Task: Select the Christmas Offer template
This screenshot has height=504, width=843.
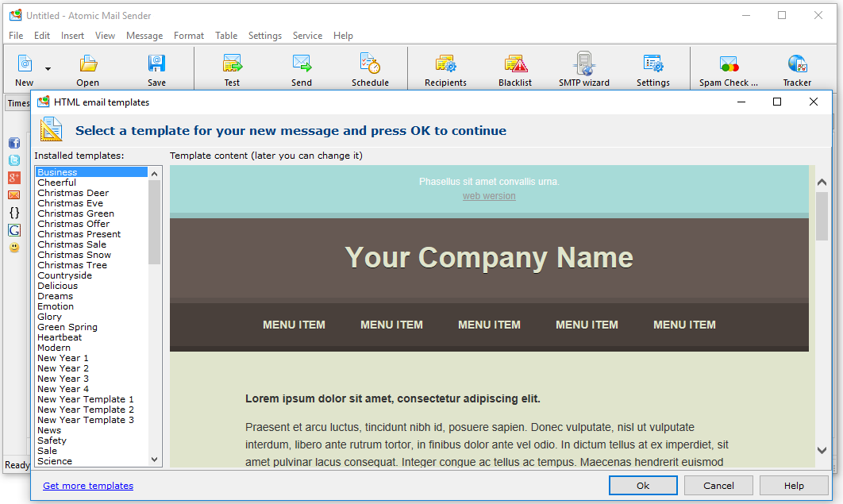Action: pos(91,224)
